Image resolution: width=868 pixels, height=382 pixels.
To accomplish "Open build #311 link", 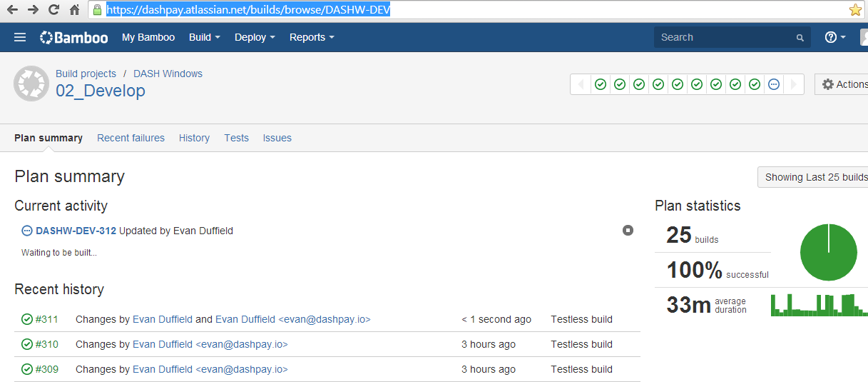I will (47, 319).
